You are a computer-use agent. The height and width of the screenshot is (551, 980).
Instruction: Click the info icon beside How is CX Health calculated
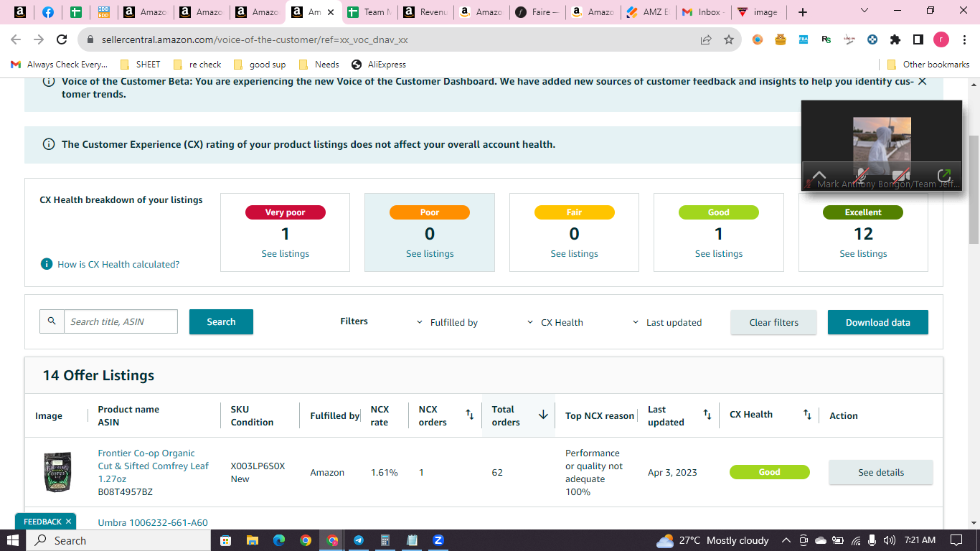click(x=47, y=264)
